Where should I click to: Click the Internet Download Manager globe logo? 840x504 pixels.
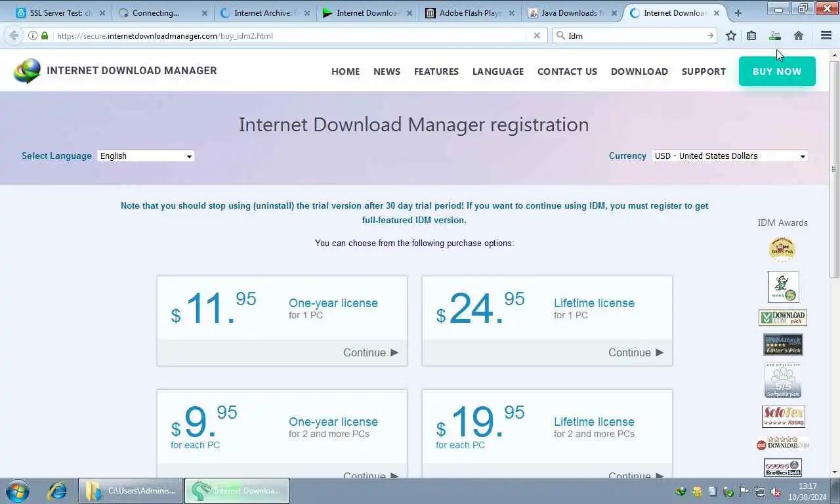point(27,71)
